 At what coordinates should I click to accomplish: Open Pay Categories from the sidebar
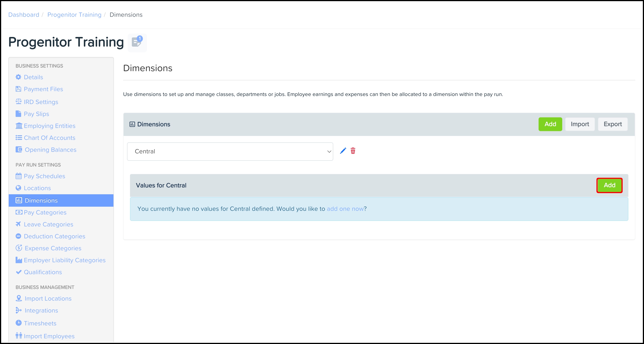click(45, 212)
